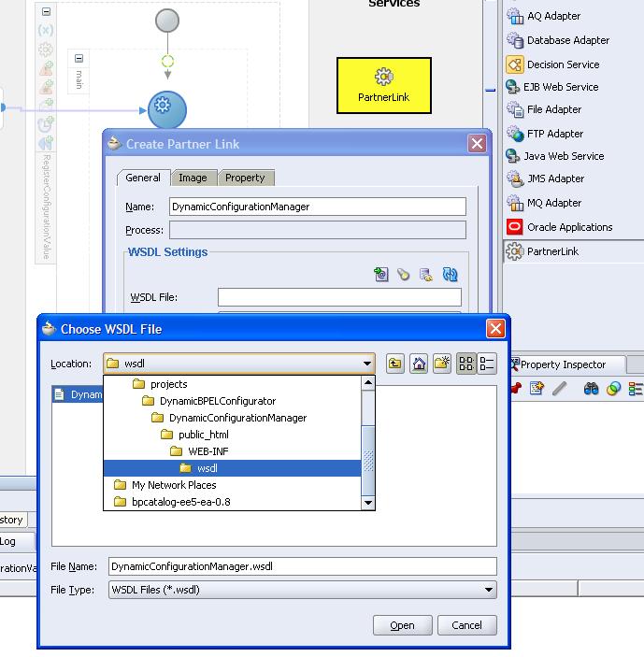
Task: Click the Cancel button
Action: pyautogui.click(x=466, y=625)
